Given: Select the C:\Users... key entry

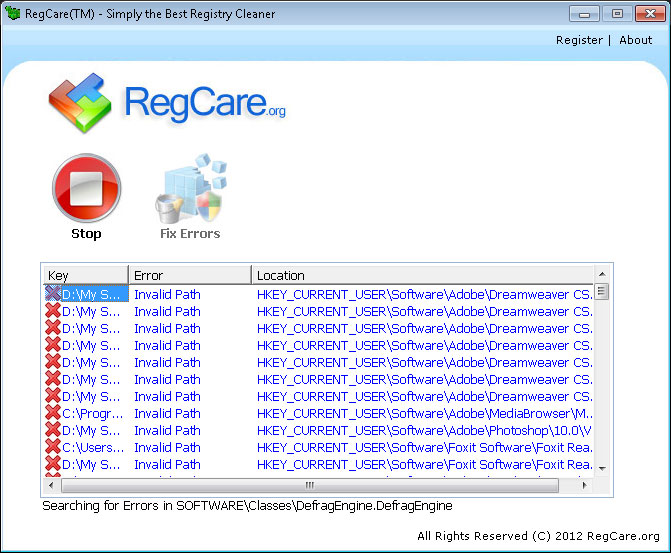Looking at the screenshot, I should [93, 448].
